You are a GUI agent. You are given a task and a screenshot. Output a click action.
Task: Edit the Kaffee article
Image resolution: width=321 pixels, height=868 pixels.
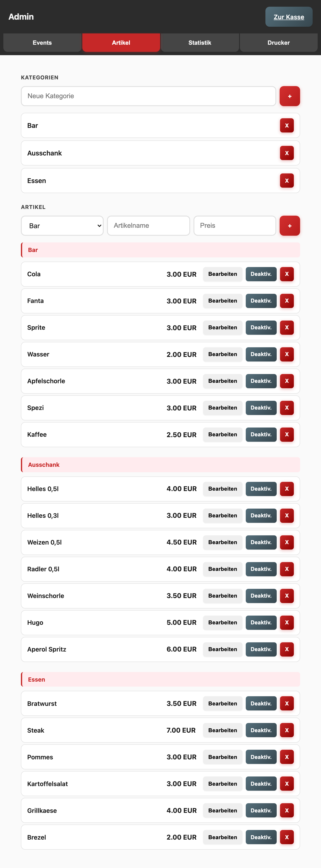tap(223, 435)
